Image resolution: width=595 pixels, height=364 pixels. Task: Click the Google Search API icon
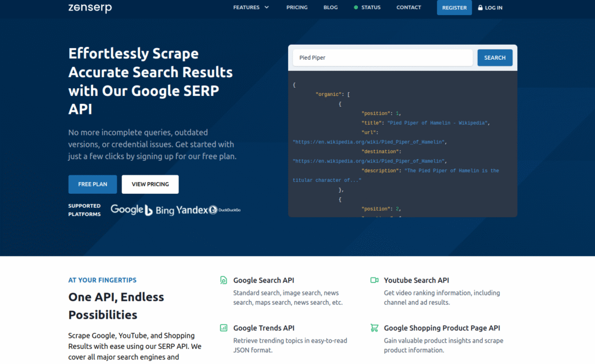coord(224,280)
